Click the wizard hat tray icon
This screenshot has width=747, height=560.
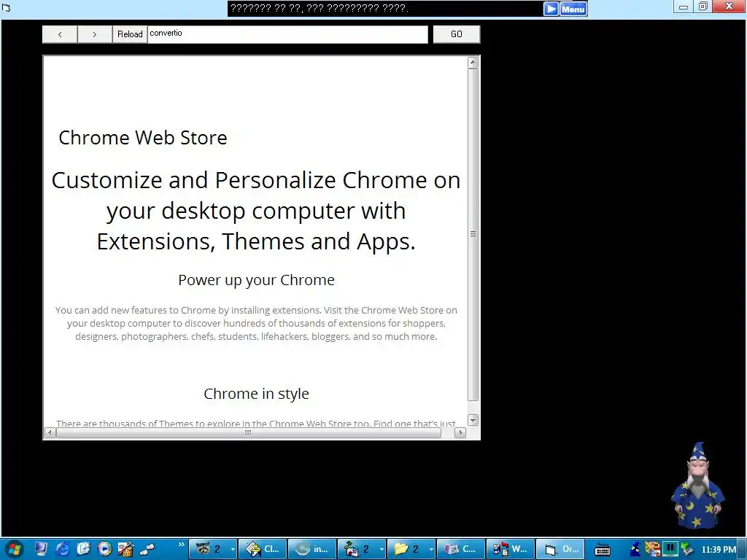pos(635,549)
